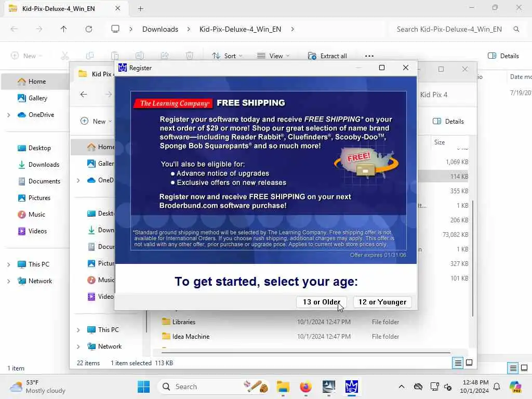
Task: Click Downloads in the address breadcrumb
Action: point(160,29)
